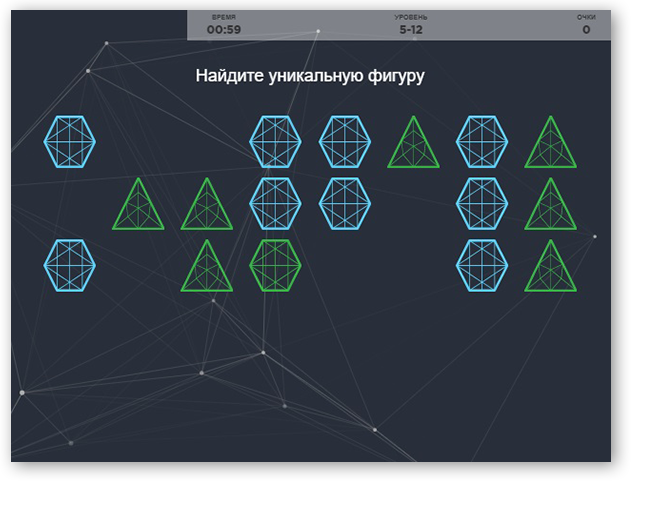This screenshot has height=510, width=650.
Task: Pick the leftmost green triangle in middle row
Action: pyautogui.click(x=138, y=206)
